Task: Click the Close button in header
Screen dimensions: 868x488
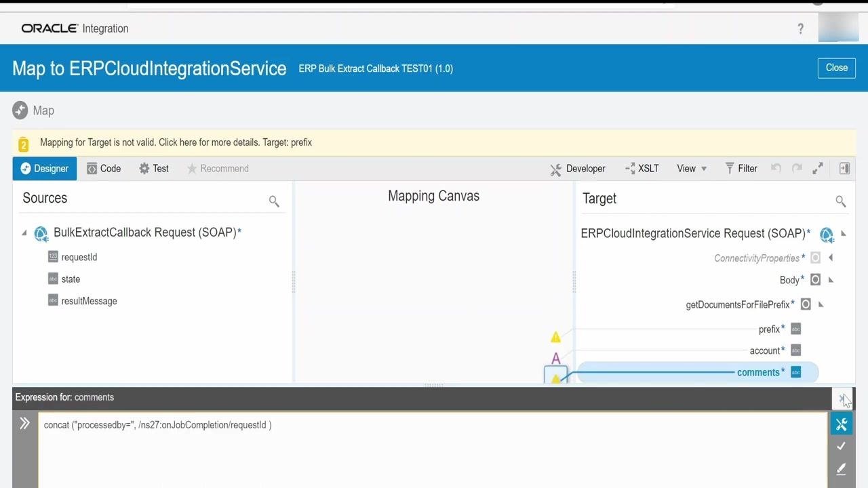Action: (x=837, y=68)
